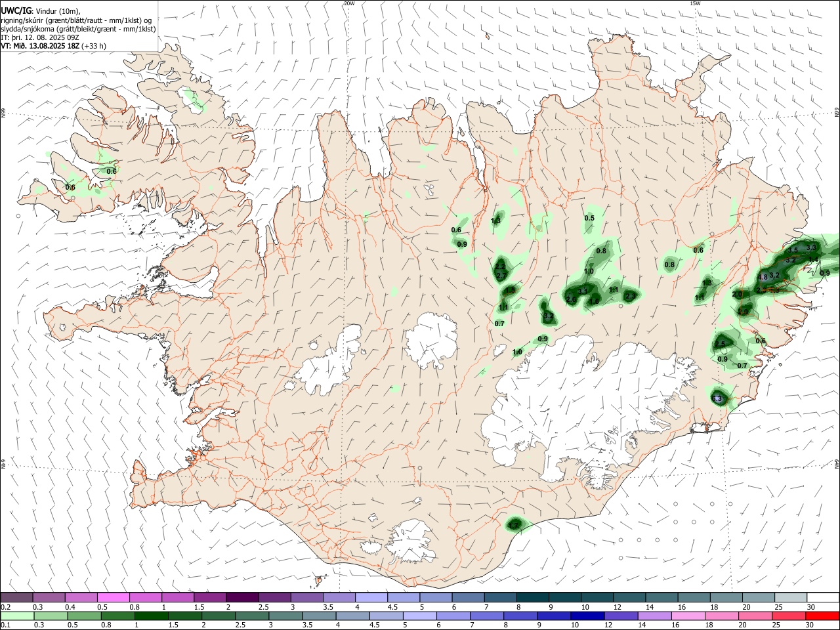Viewport: 840px width, 630px height.
Task: Click the 2.7 rainfall value below 2.2
Action: pos(501,276)
